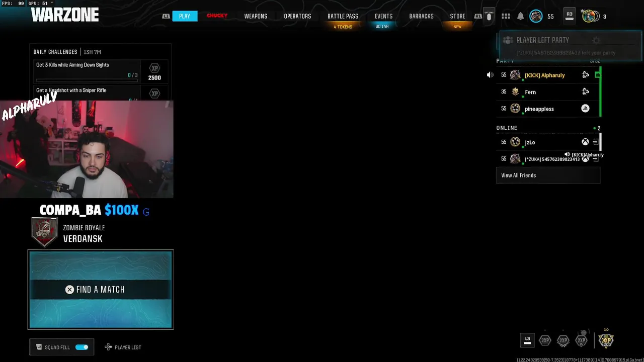
Task: Click Fern's rank emblem
Action: (x=515, y=92)
